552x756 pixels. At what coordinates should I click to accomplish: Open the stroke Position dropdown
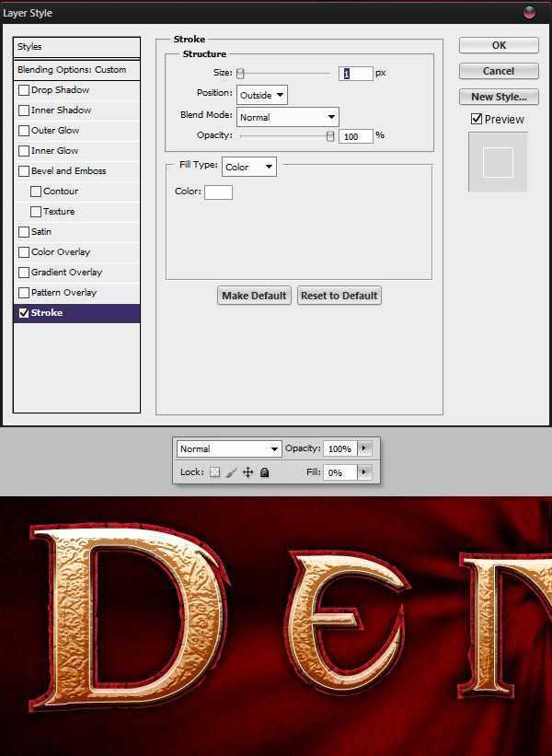262,95
